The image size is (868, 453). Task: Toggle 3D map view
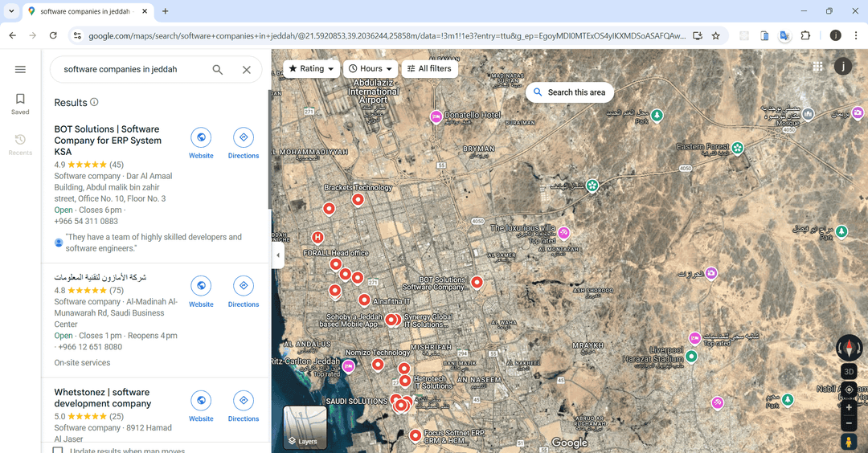click(849, 372)
